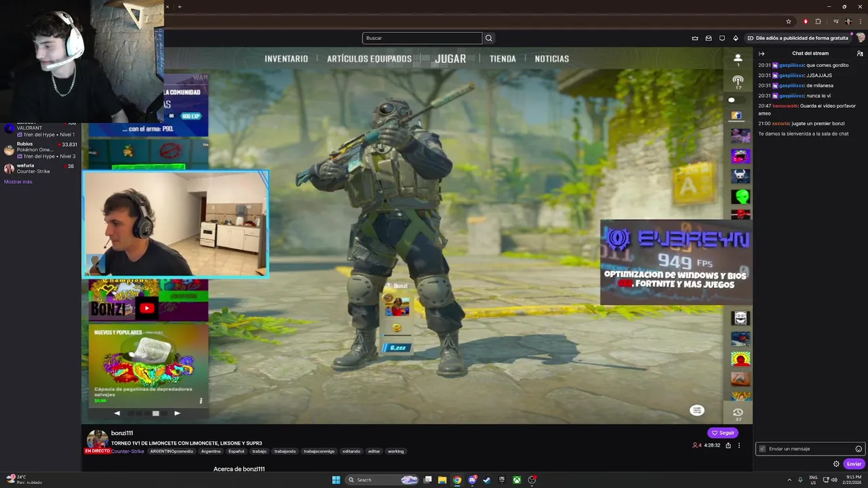868x488 pixels.
Task: Open the Twitch user avatar menu
Action: [x=861, y=38]
